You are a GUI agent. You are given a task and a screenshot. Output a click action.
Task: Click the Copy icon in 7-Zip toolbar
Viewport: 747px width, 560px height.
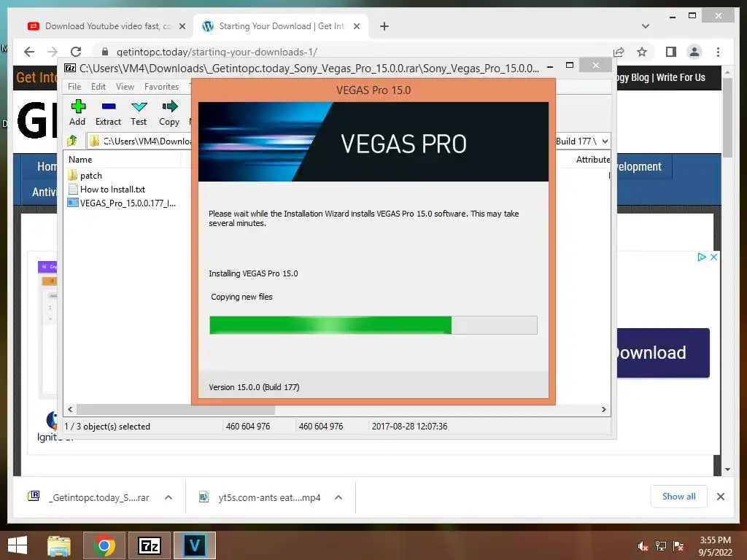(169, 113)
